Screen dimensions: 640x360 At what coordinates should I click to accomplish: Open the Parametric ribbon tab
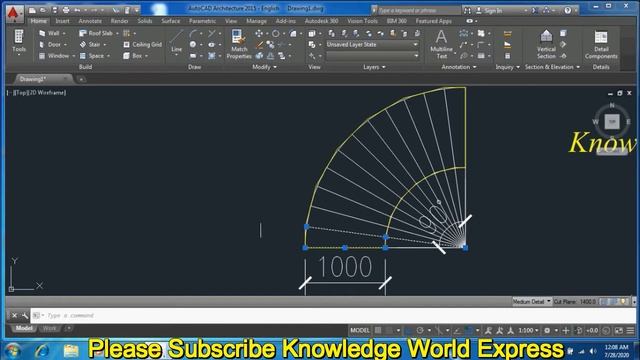pyautogui.click(x=202, y=21)
